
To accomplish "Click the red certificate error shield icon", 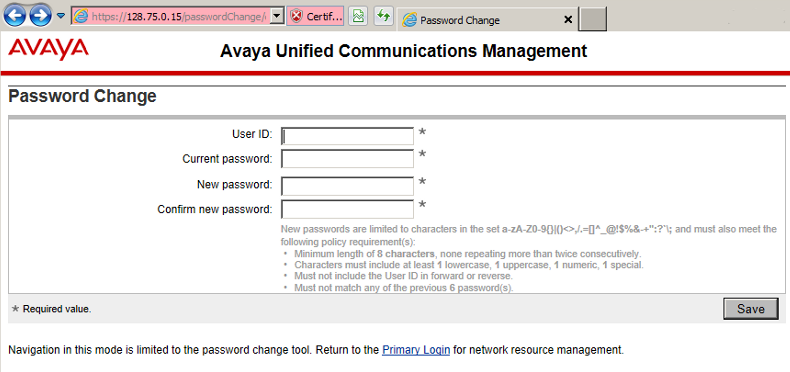I will tap(297, 17).
